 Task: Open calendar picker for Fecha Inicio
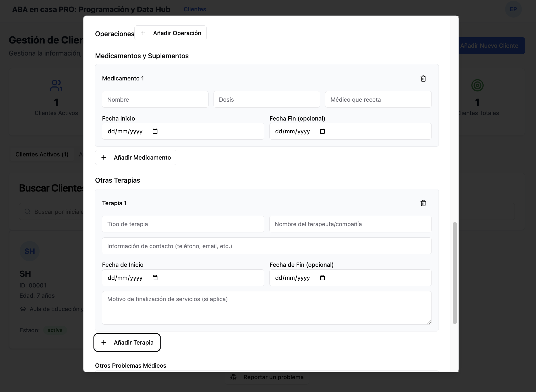[155, 131]
